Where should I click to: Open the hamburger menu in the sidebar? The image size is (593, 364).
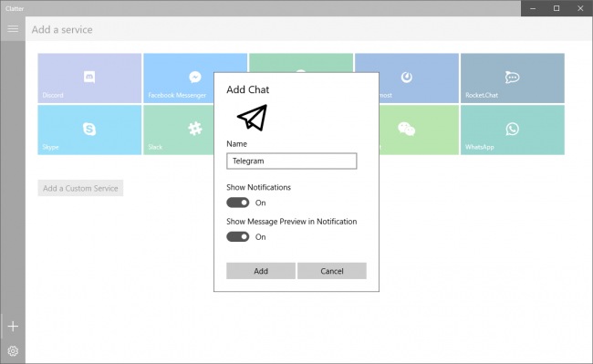(13, 28)
